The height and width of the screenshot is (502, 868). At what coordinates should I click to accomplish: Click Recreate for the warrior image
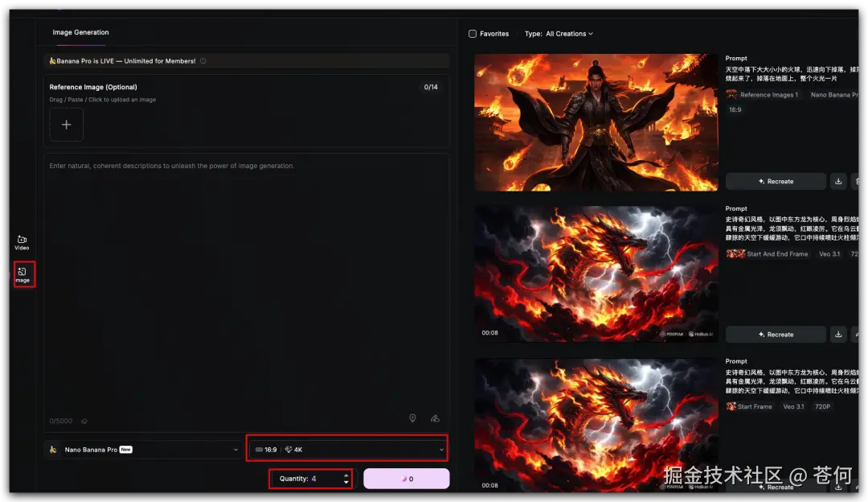[x=776, y=181]
